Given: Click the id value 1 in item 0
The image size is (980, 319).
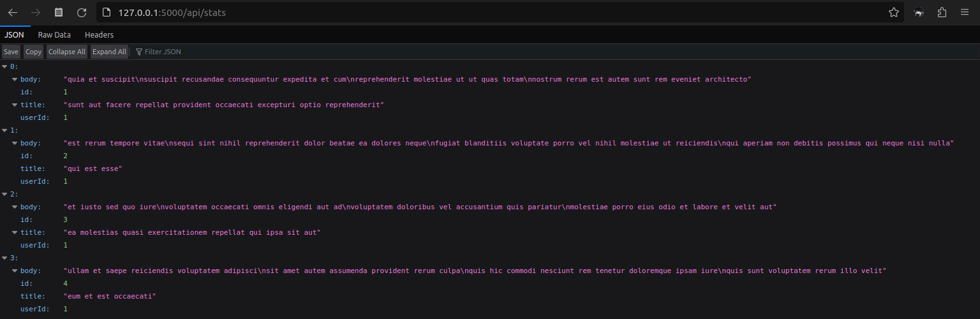Looking at the screenshot, I should (65, 92).
